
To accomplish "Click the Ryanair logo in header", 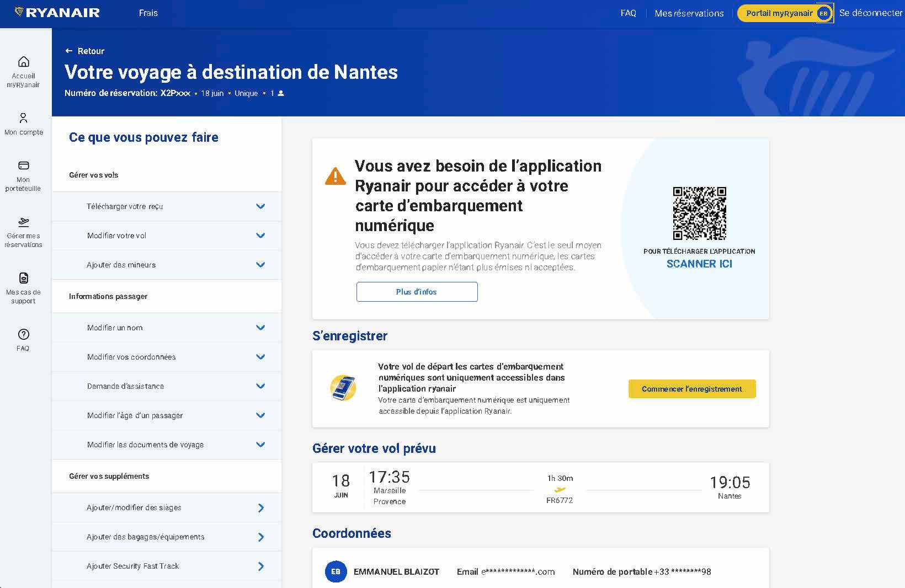I will click(x=57, y=13).
